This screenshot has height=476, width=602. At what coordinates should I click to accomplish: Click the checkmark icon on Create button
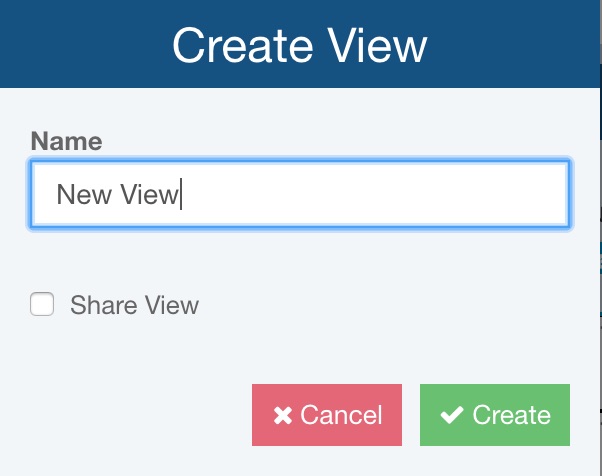click(x=452, y=415)
